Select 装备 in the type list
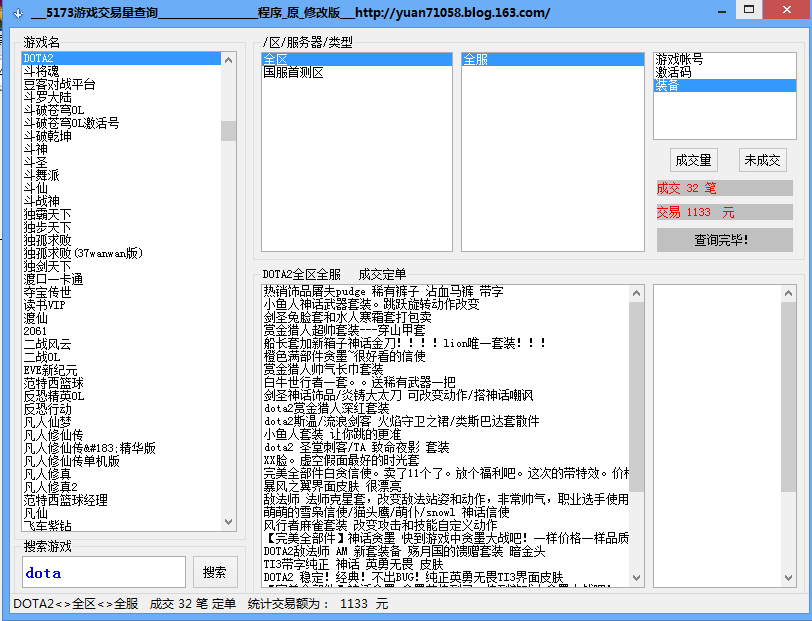Screen dimensions: 812x621 click(725, 85)
